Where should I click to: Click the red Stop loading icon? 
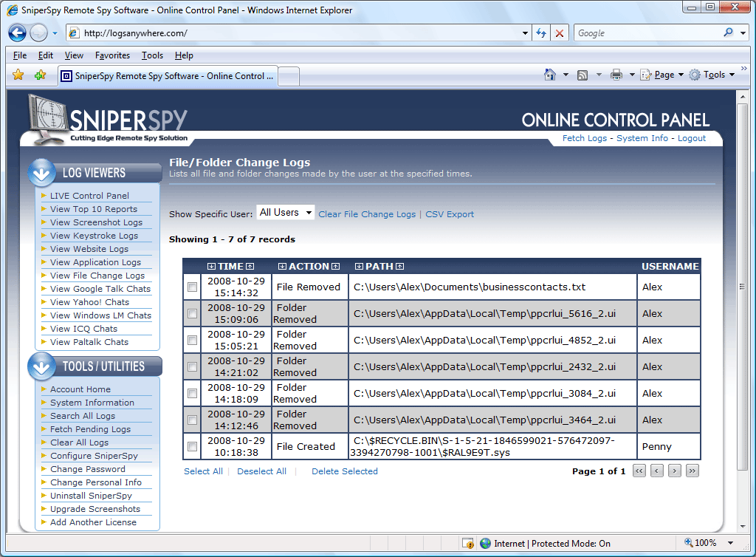(x=560, y=33)
